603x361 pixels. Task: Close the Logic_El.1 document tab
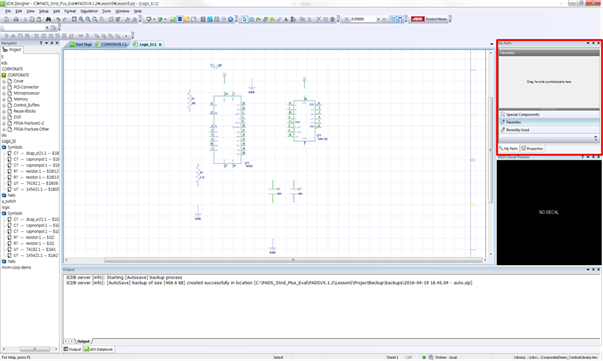point(160,45)
